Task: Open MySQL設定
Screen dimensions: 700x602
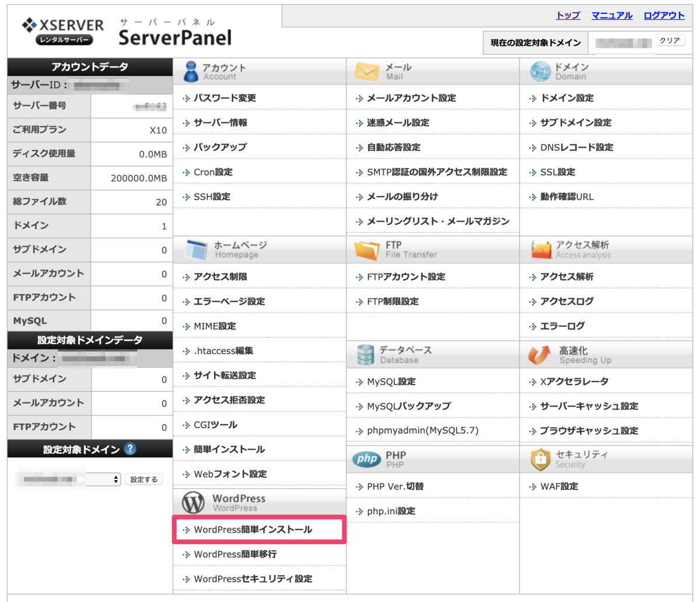Action: click(x=391, y=381)
